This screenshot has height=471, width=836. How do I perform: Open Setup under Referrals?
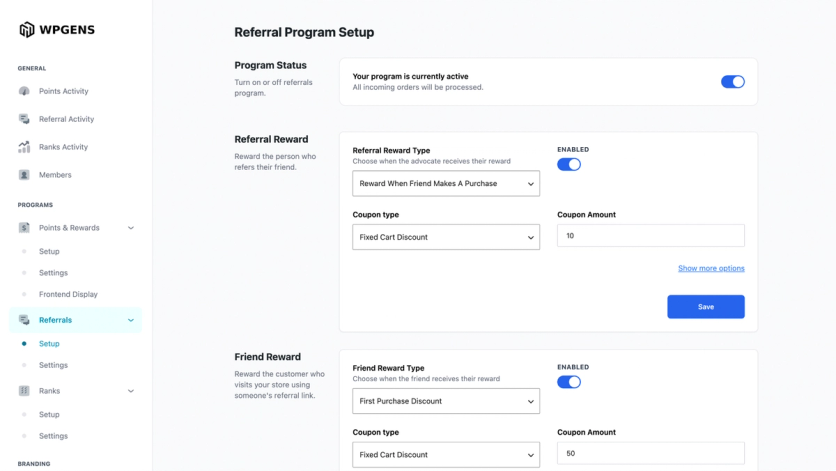point(49,344)
